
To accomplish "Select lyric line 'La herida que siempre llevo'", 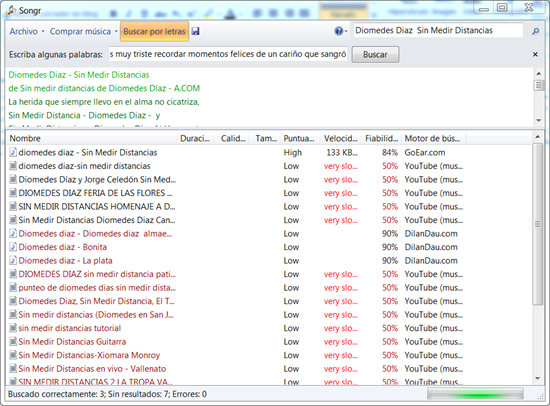I will click(104, 102).
